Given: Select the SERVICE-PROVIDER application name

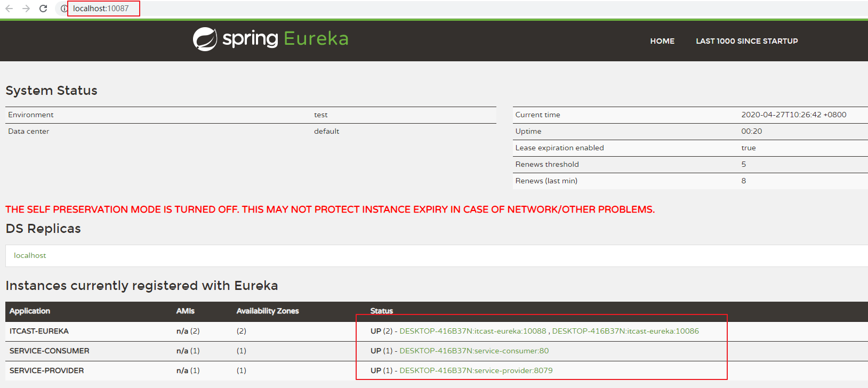Looking at the screenshot, I should pyautogui.click(x=47, y=370).
